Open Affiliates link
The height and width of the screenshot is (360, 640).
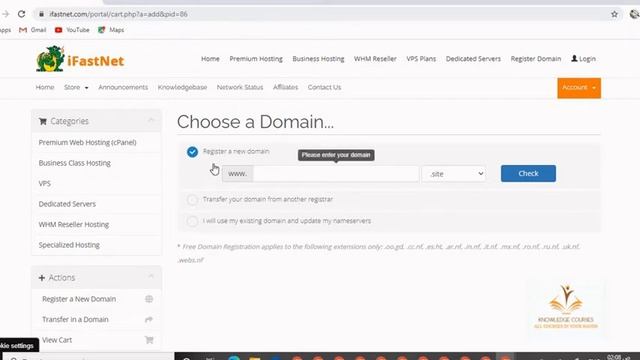tap(285, 87)
